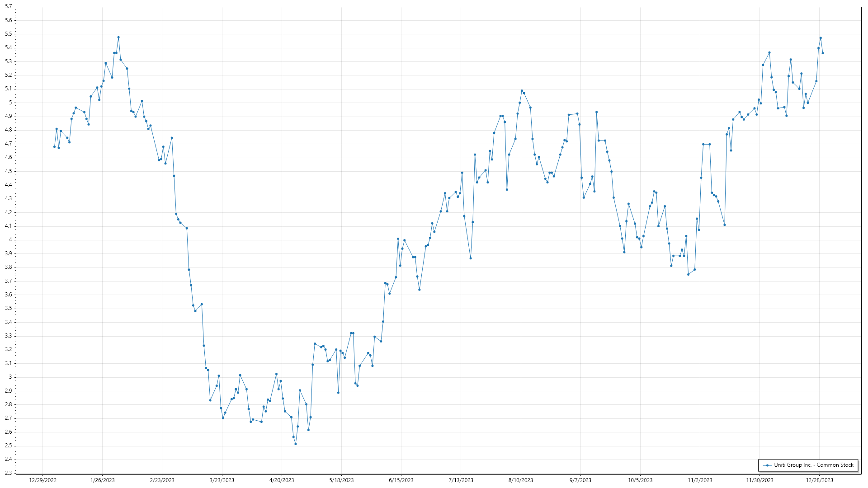Click the 12/28/2023 date axis label
The height and width of the screenshot is (488, 868).
pyautogui.click(x=820, y=480)
